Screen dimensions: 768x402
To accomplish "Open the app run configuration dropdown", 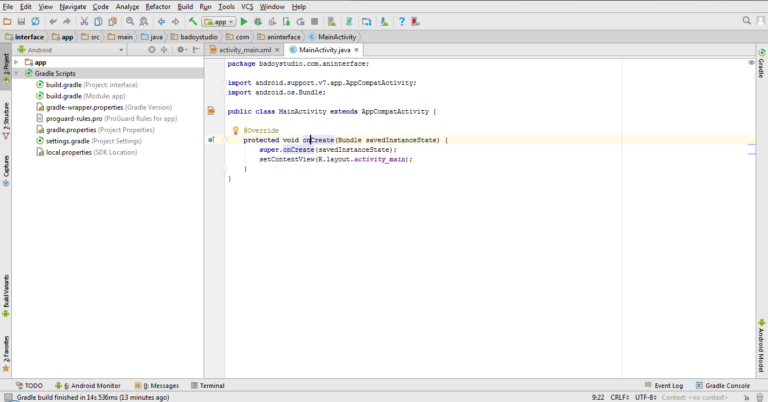I will [x=218, y=21].
